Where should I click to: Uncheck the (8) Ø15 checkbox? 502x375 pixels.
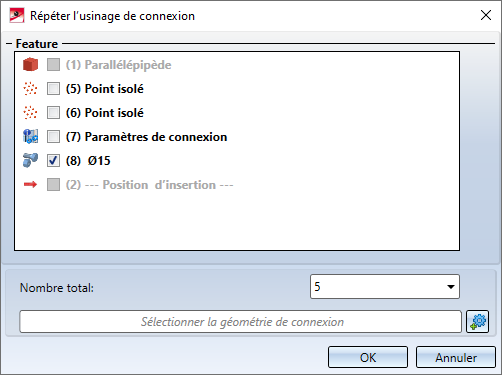[x=53, y=161]
